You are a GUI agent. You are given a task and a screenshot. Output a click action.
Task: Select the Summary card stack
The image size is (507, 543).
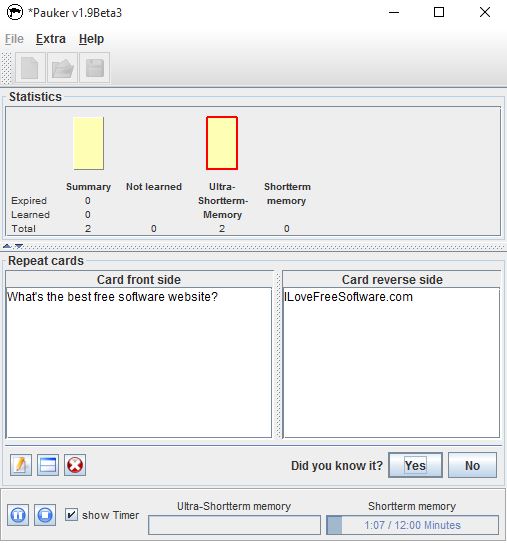(89, 143)
